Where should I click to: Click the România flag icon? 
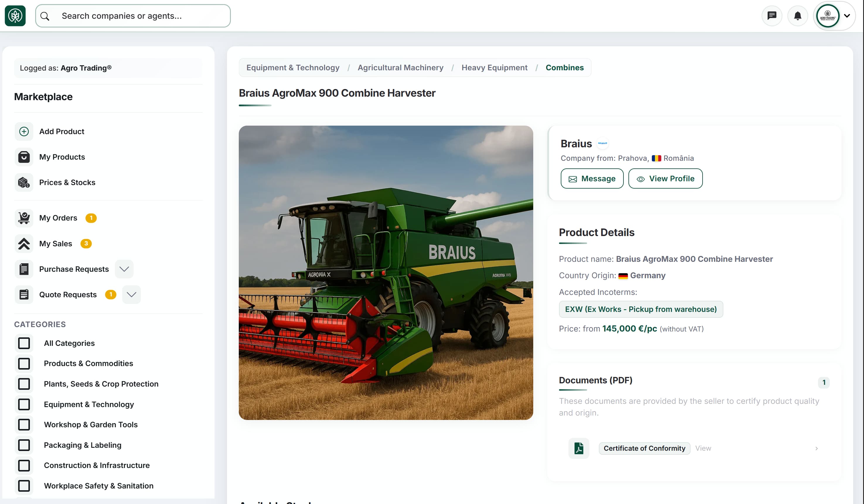click(x=656, y=158)
